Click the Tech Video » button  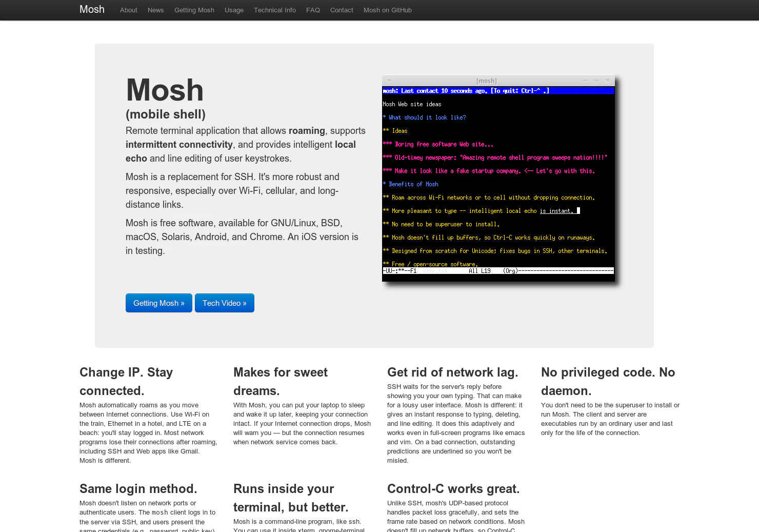point(224,303)
